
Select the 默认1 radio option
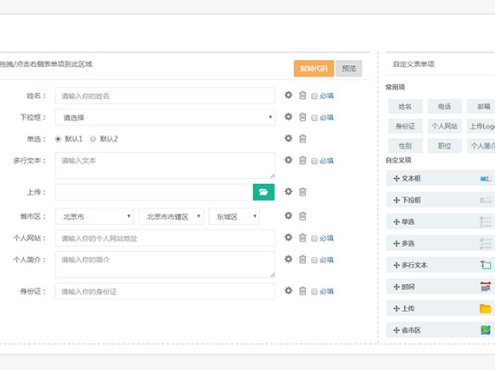pos(58,139)
